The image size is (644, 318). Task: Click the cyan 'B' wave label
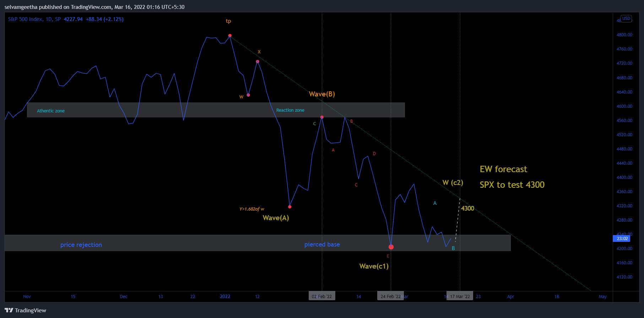click(x=453, y=248)
